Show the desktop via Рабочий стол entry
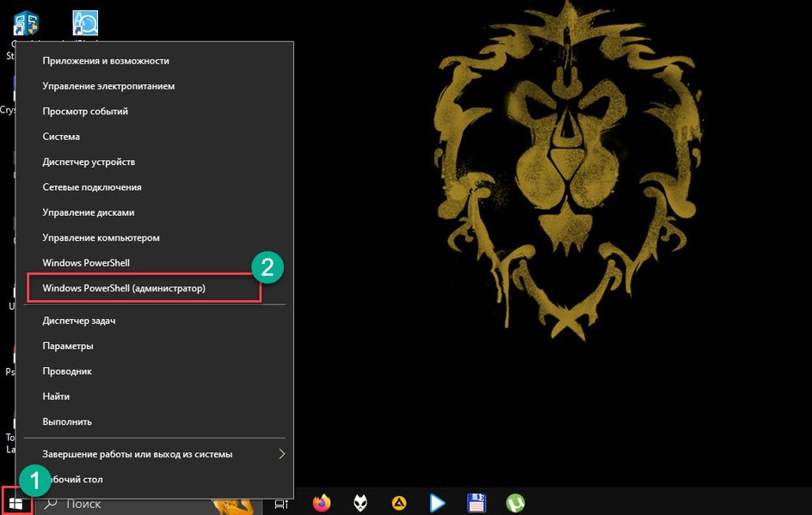This screenshot has height=515, width=812. click(154, 480)
